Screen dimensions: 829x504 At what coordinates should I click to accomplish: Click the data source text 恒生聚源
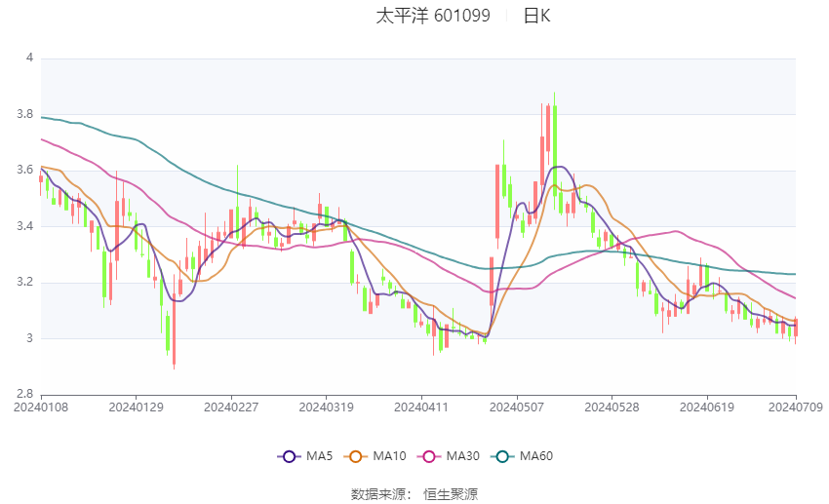[x=451, y=494]
